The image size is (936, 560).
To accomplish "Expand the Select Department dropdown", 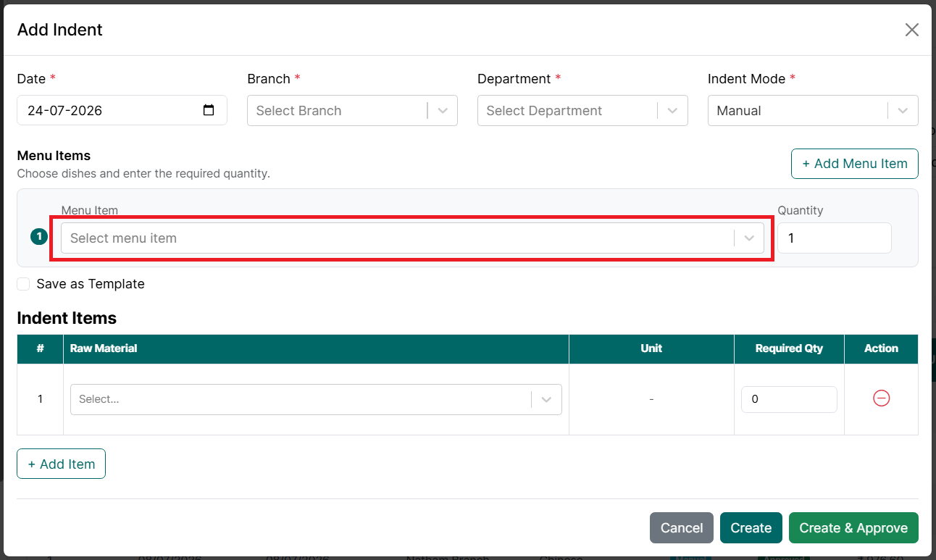I will point(582,110).
